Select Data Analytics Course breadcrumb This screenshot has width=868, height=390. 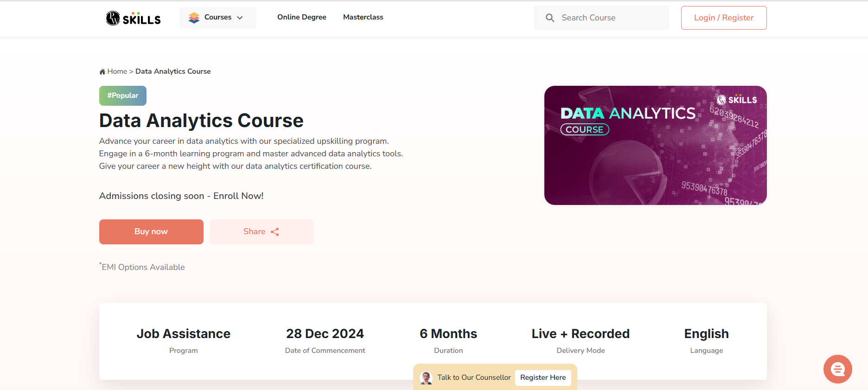[173, 71]
